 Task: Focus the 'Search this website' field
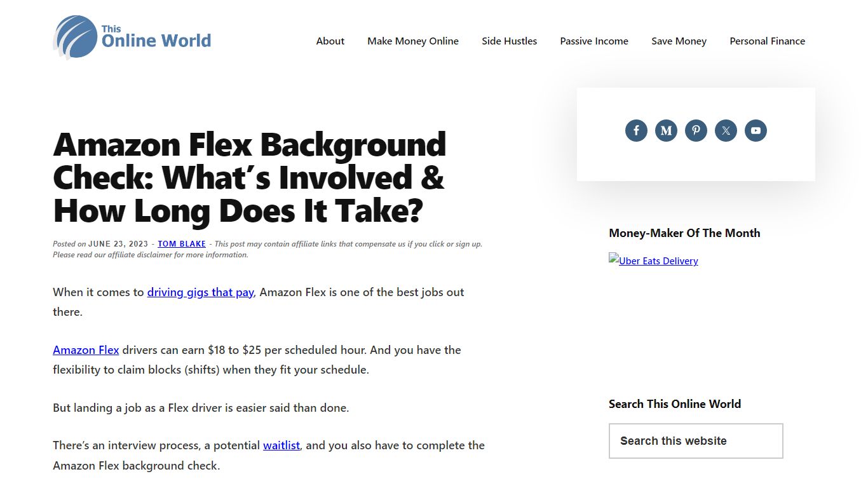point(696,441)
